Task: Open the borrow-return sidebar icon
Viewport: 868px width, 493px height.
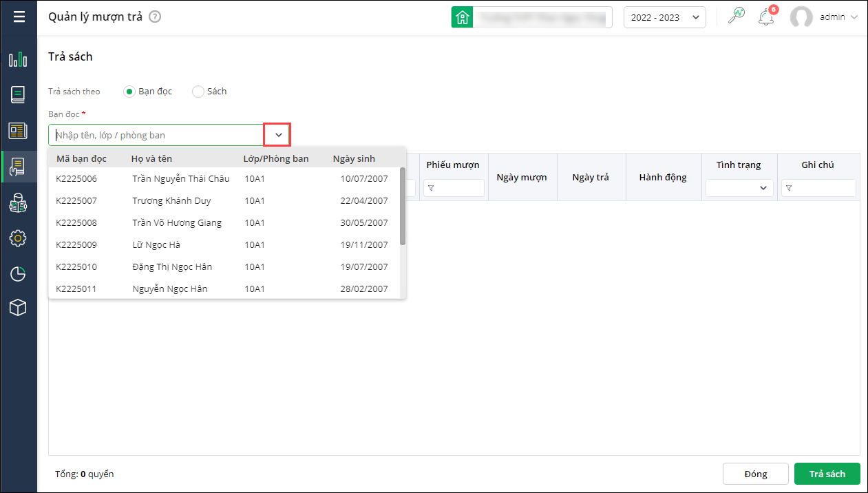Action: click(18, 167)
